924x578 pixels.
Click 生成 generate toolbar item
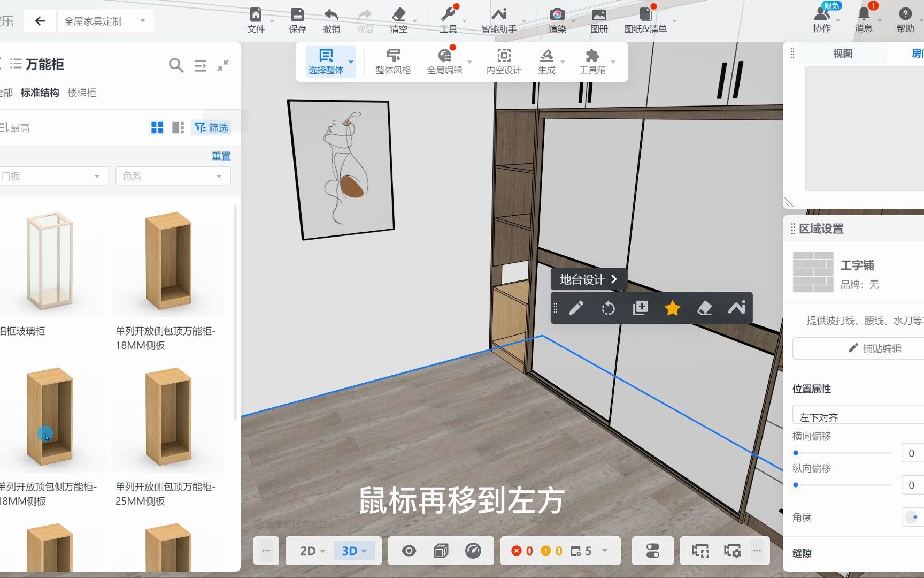[x=546, y=62]
